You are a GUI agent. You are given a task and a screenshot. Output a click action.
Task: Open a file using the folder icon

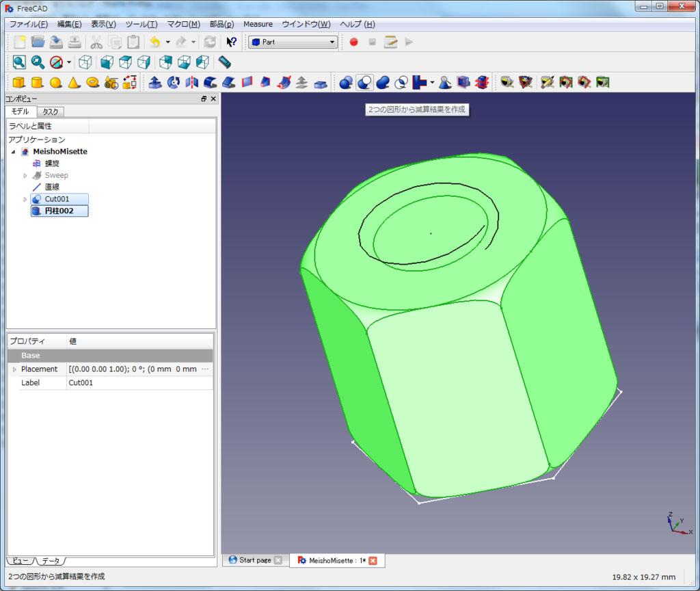pyautogui.click(x=38, y=42)
